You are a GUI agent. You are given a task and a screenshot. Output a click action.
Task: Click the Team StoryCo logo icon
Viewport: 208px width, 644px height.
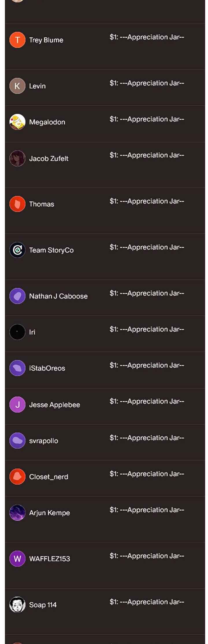click(17, 250)
